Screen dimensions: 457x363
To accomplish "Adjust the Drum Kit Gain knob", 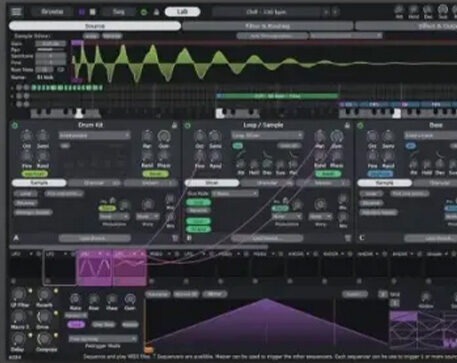I will [x=164, y=136].
